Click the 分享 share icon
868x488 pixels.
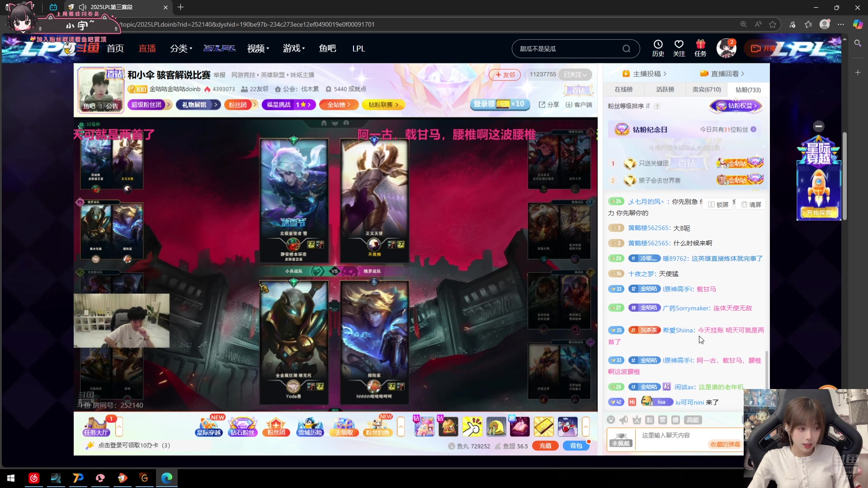click(549, 104)
